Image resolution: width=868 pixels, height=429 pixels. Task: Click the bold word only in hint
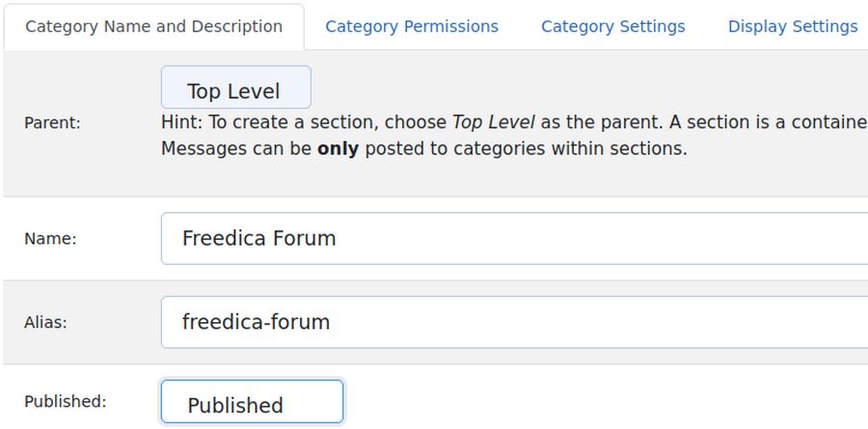(x=338, y=150)
